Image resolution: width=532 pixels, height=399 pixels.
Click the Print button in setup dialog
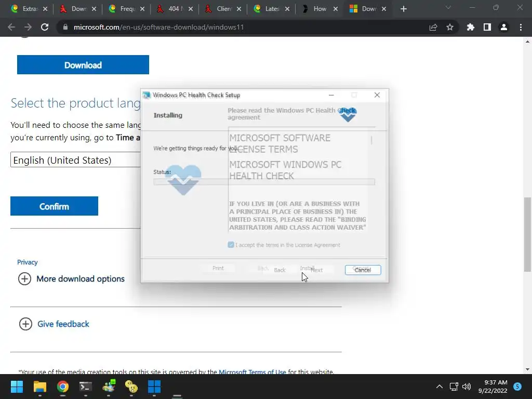(218, 269)
